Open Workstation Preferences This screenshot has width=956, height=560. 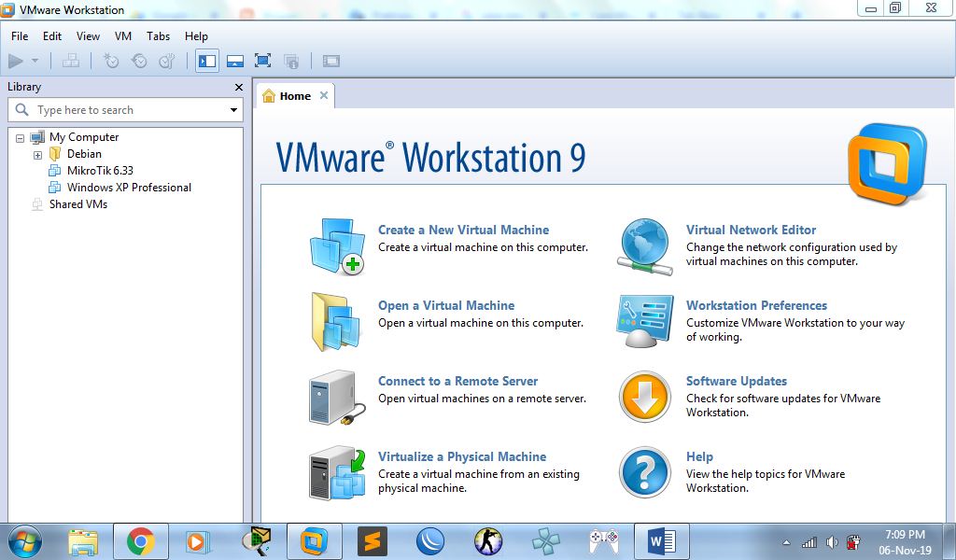click(757, 305)
